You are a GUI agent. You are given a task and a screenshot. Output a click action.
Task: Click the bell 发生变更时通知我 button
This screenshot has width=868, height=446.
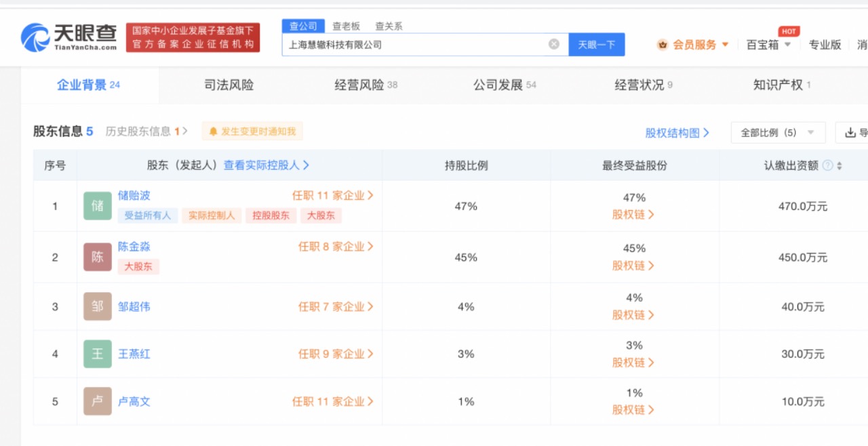(x=252, y=131)
